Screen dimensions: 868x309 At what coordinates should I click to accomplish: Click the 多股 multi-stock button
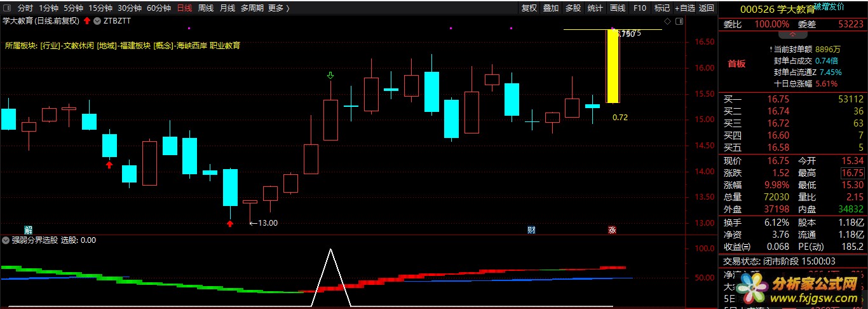(573, 8)
